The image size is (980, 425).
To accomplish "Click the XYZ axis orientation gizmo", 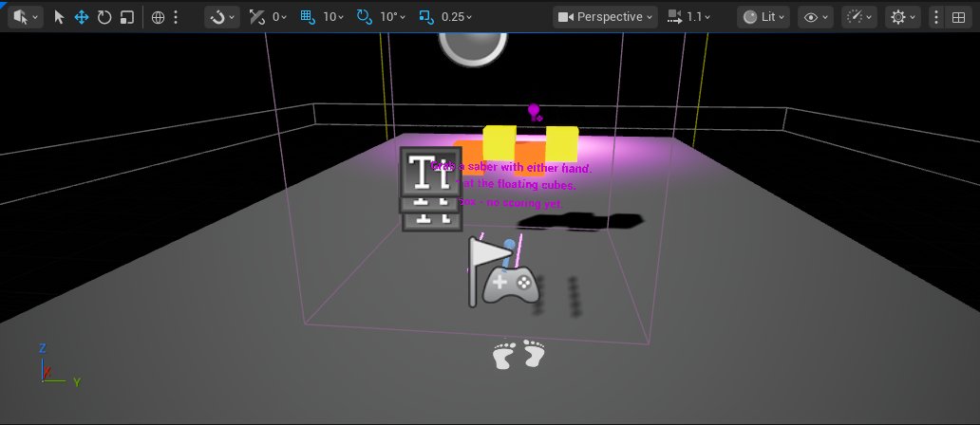I will tap(58, 367).
